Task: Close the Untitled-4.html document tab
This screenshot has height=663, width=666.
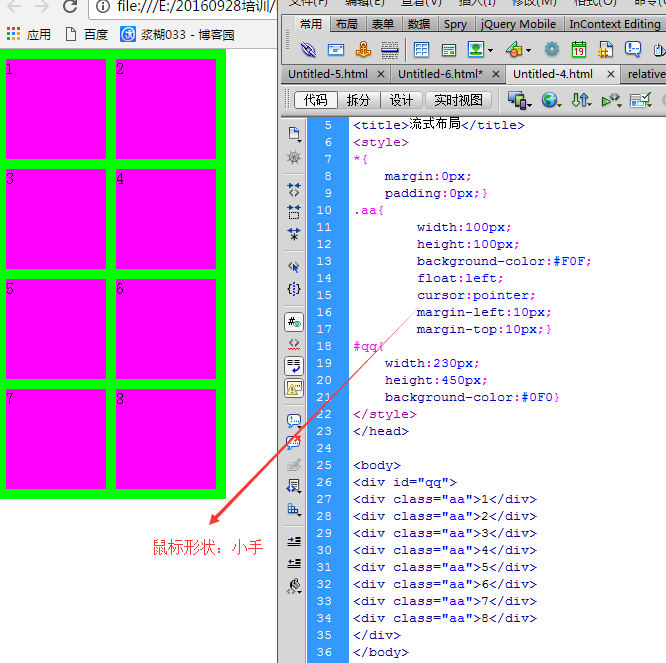Action: pyautogui.click(x=611, y=74)
